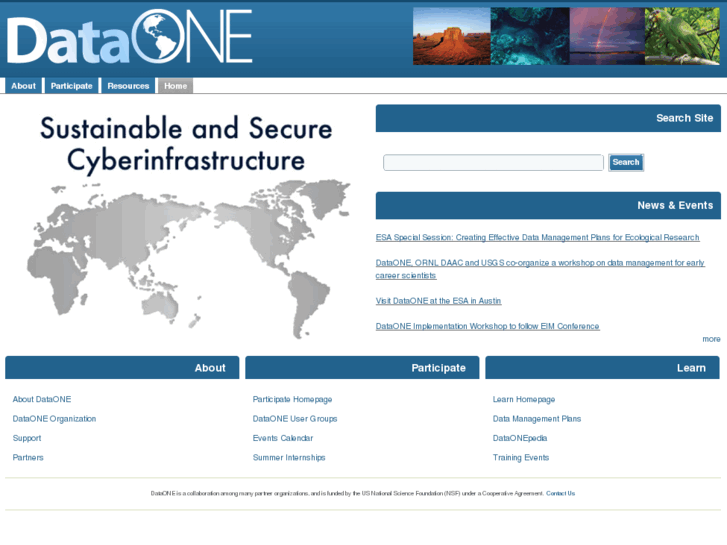This screenshot has height=545, width=727.
Task: Open the Resources navigation tab
Action: pyautogui.click(x=128, y=86)
